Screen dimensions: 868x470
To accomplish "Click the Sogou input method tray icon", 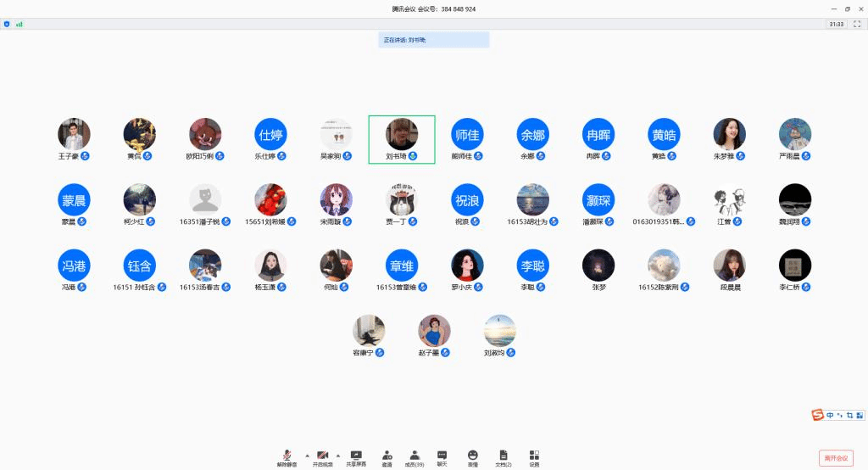I will (818, 415).
